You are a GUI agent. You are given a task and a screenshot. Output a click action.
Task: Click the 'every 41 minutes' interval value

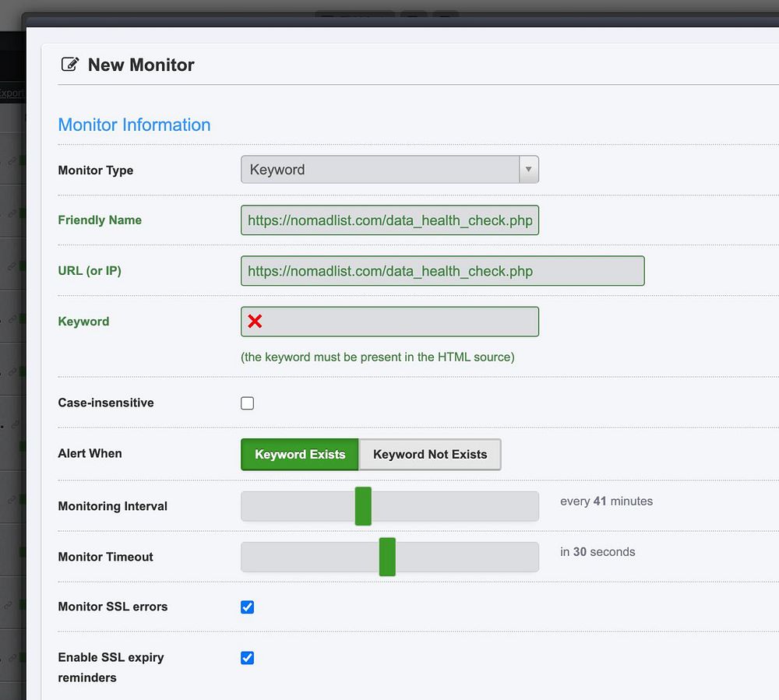606,501
